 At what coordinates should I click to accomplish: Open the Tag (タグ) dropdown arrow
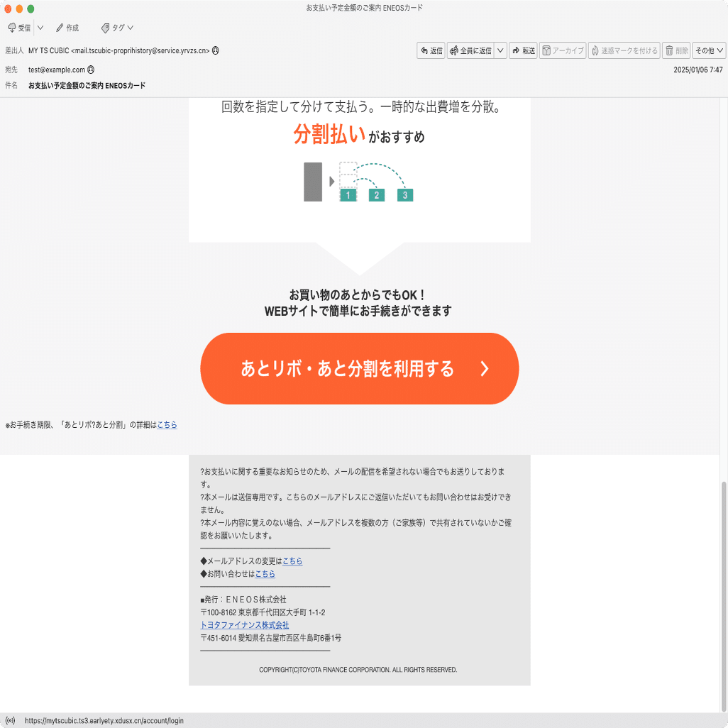pos(131,27)
